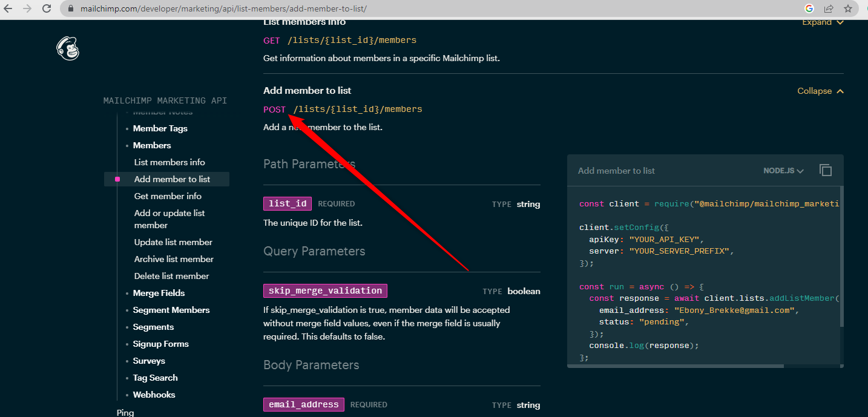The image size is (868, 417).
Task: Go to Get member info page
Action: tap(168, 196)
